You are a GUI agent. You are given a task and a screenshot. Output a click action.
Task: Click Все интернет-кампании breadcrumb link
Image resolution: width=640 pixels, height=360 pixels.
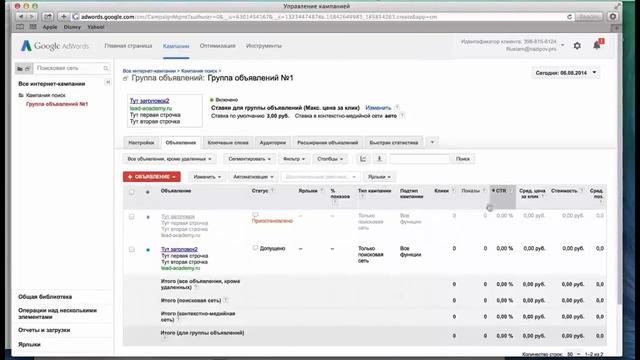[149, 71]
